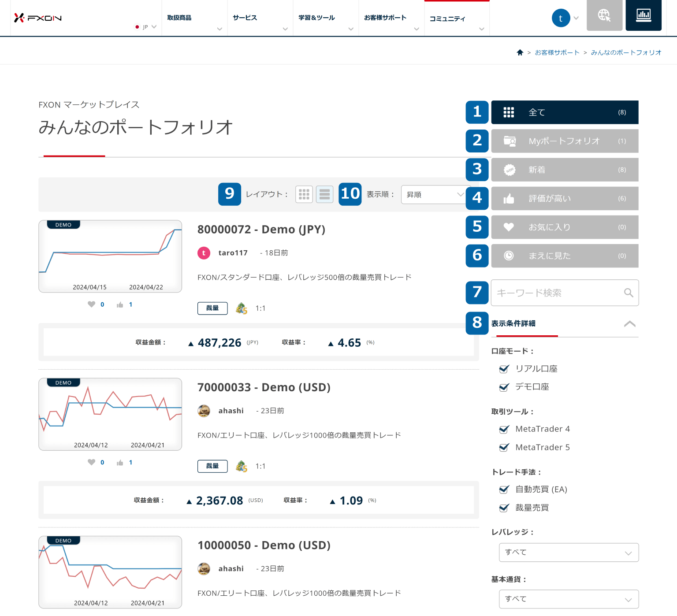Toggle 裁量売買 checkbox
The image size is (677, 616).
[x=504, y=508]
